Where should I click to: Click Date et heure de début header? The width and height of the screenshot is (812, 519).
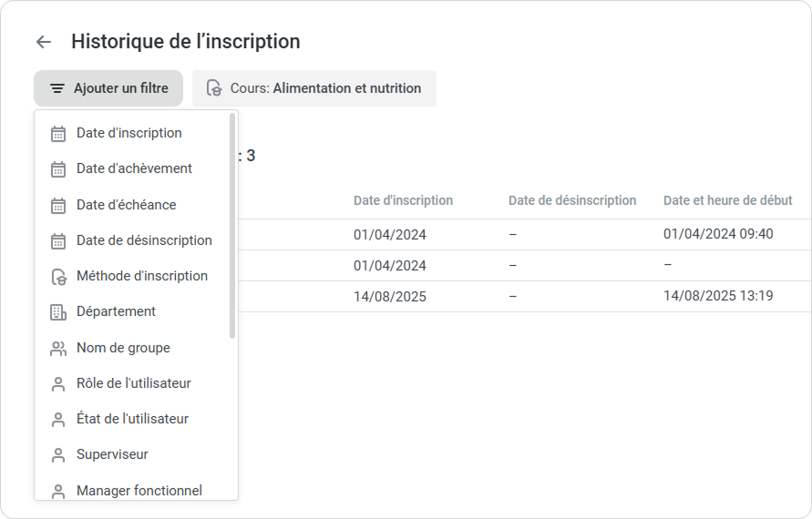pos(727,200)
